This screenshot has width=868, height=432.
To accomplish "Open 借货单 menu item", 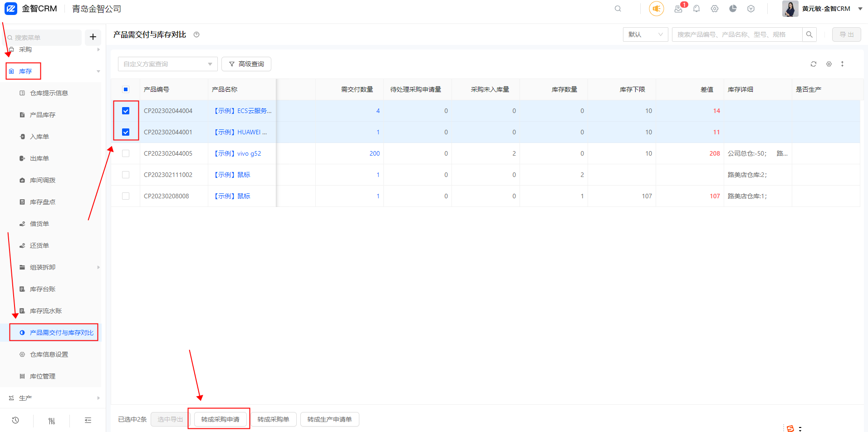I will (x=39, y=224).
